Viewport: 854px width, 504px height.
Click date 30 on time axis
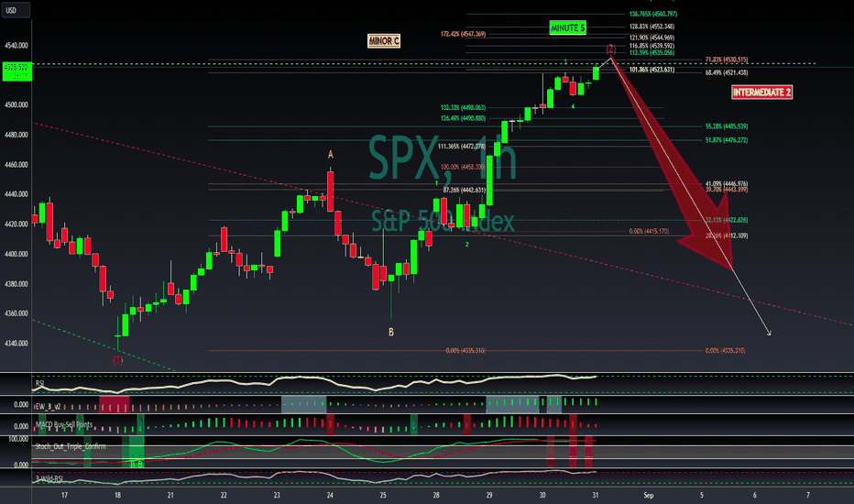(542, 495)
